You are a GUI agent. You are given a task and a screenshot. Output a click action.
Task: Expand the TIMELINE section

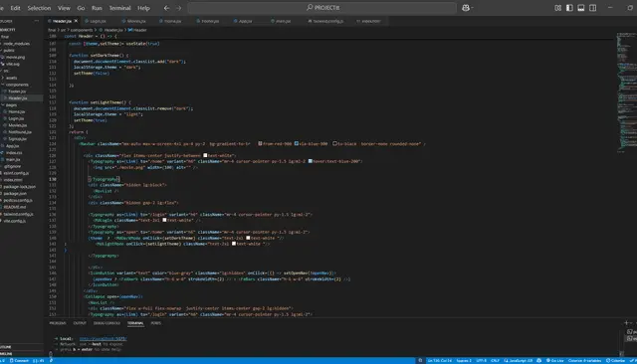click(x=6, y=353)
